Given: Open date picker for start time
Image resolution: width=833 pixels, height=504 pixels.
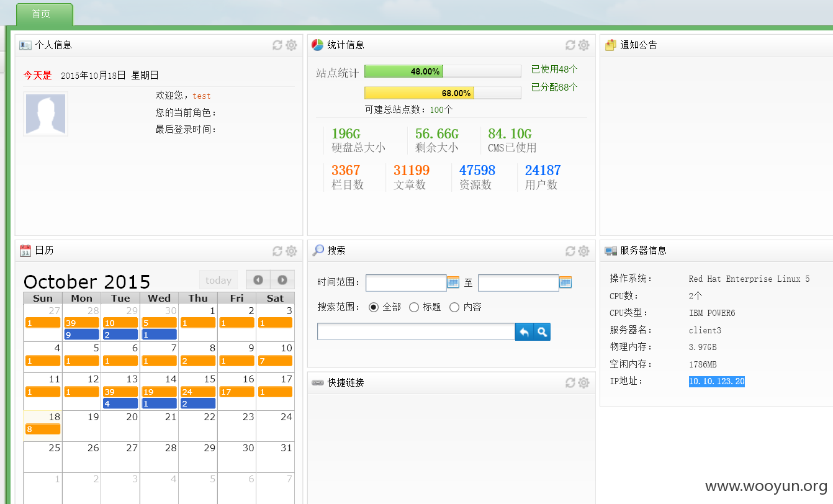Looking at the screenshot, I should (453, 282).
